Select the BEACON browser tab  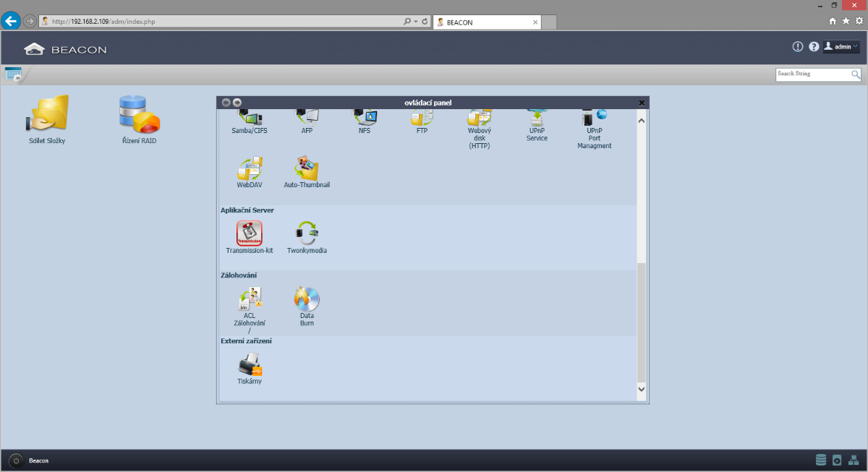pyautogui.click(x=486, y=22)
